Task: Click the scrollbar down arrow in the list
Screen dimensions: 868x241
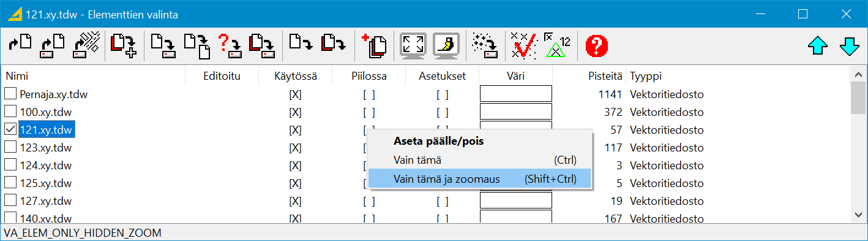Action: pos(858,215)
